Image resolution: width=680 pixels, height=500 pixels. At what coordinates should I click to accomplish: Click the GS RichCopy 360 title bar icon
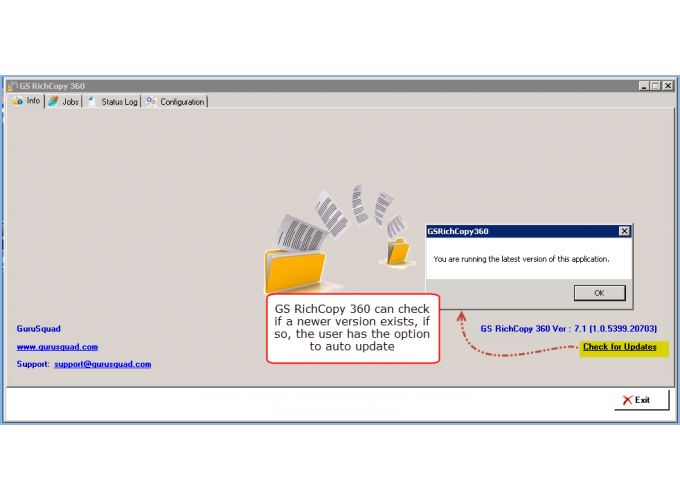(x=12, y=85)
